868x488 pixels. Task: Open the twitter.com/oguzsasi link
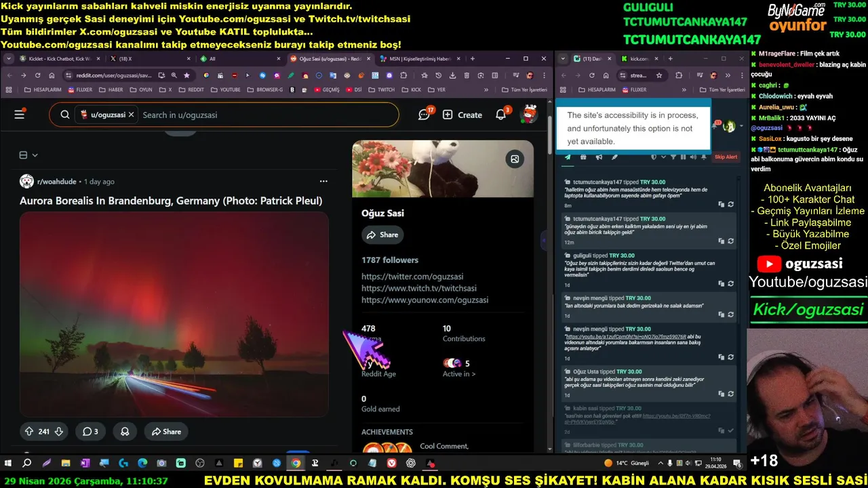coord(412,277)
